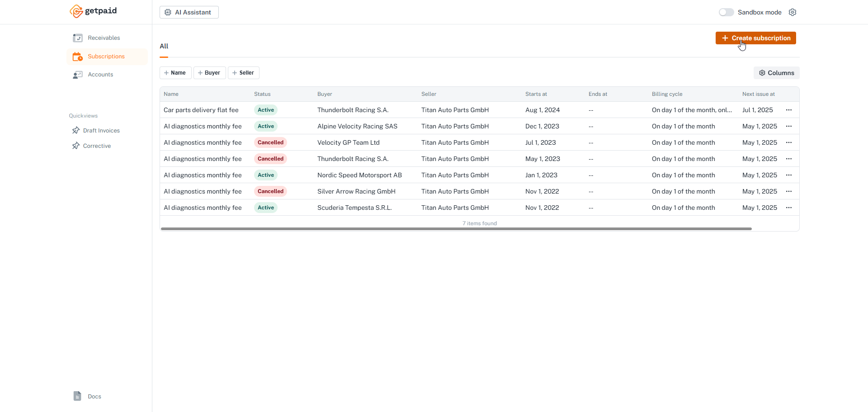868x412 pixels.
Task: Click Buyer column header
Action: tap(325, 94)
